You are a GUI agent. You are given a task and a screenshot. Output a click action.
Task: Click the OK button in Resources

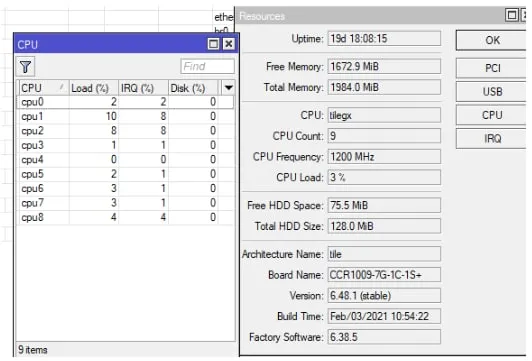click(492, 40)
